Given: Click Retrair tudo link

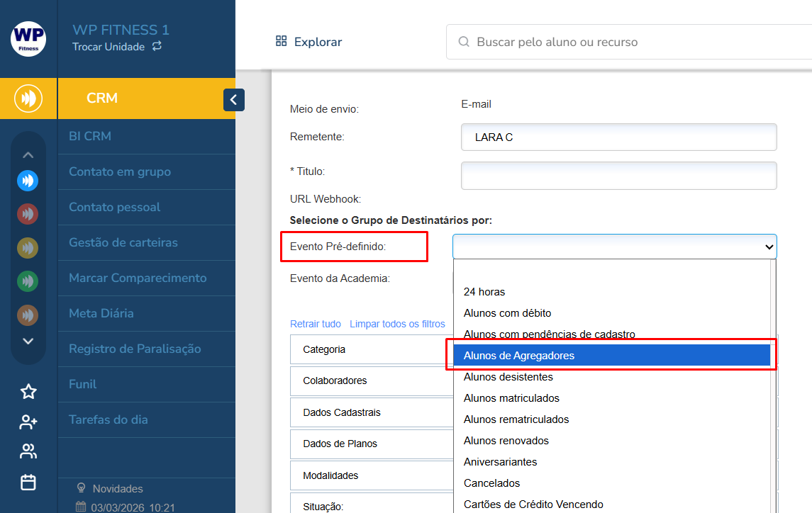Looking at the screenshot, I should pyautogui.click(x=316, y=324).
